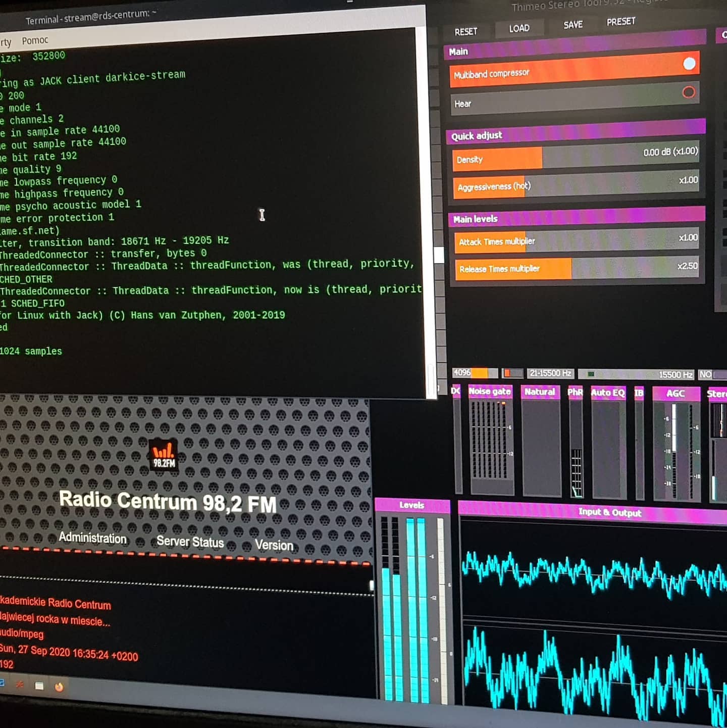The height and width of the screenshot is (728, 727).
Task: Click the SAVE button
Action: [573, 25]
